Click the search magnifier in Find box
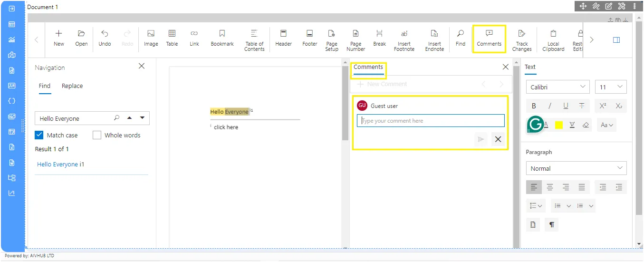The width and height of the screenshot is (644, 262). pos(117,118)
